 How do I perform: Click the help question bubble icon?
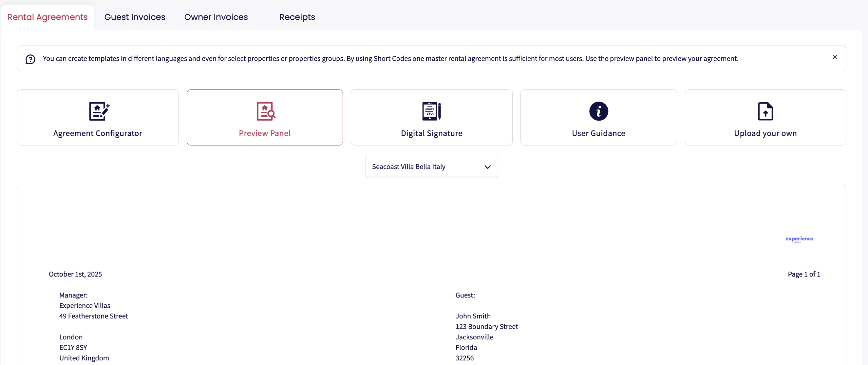click(x=30, y=59)
